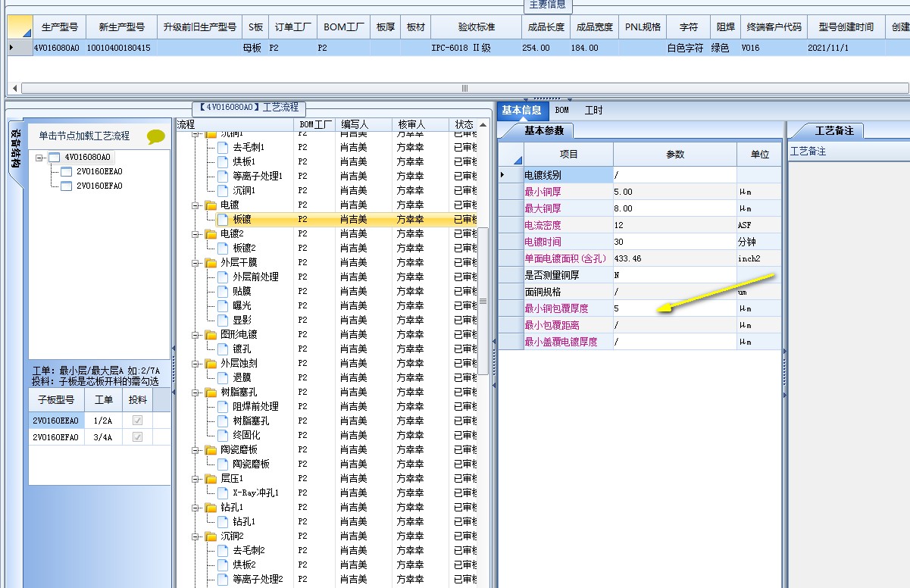This screenshot has height=588, width=910.
Task: Click the folder icon of 电镀2 node
Action: pos(211,234)
